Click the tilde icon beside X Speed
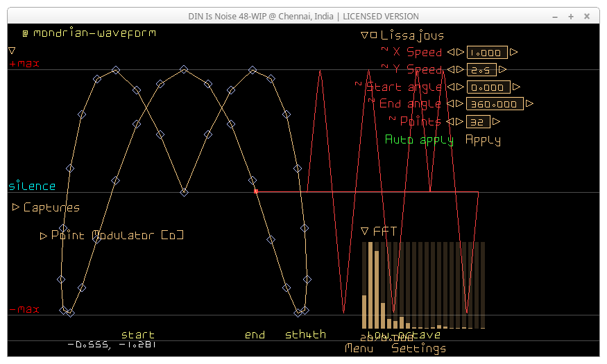607x364 pixels. click(385, 50)
